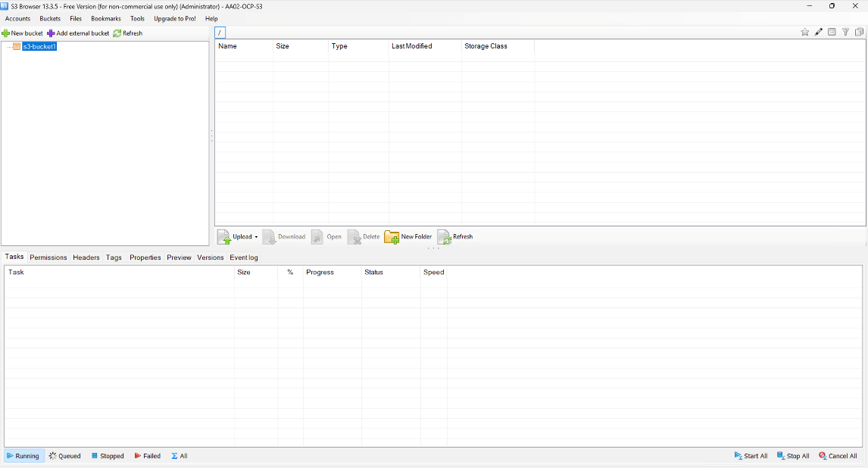The height and width of the screenshot is (468, 868).
Task: Switch to the Properties tab
Action: click(145, 257)
